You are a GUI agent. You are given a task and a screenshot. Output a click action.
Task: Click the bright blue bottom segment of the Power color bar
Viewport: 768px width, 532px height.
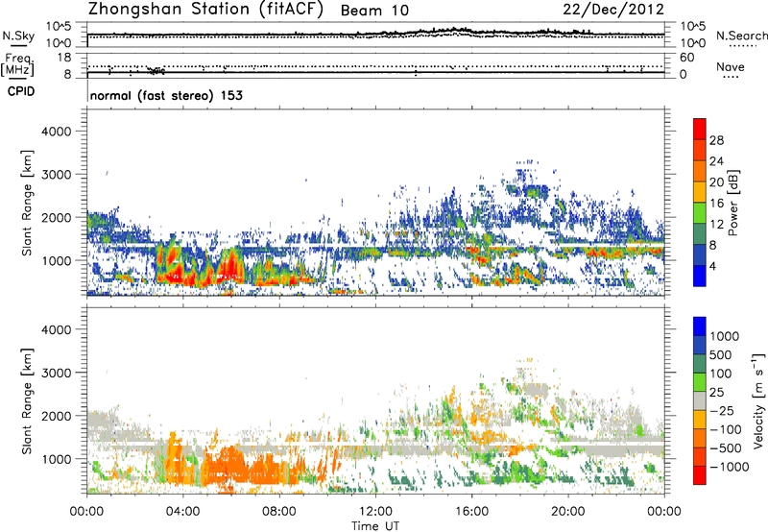[700, 276]
